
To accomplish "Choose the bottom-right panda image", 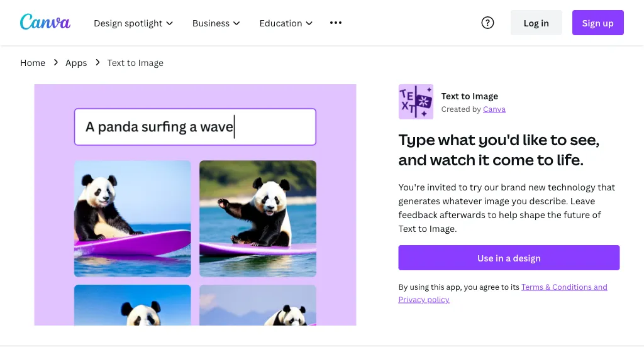I will 258,305.
